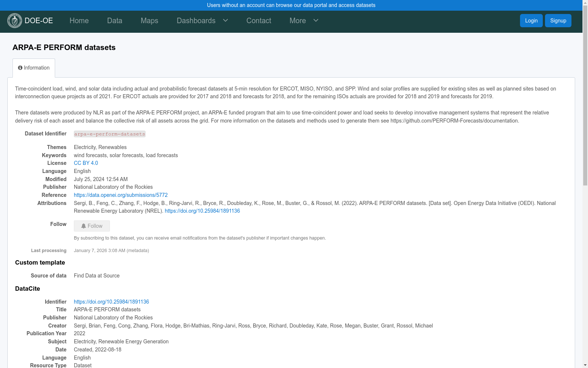
Task: Click the 'Find Data at Source' text
Action: [x=97, y=276]
